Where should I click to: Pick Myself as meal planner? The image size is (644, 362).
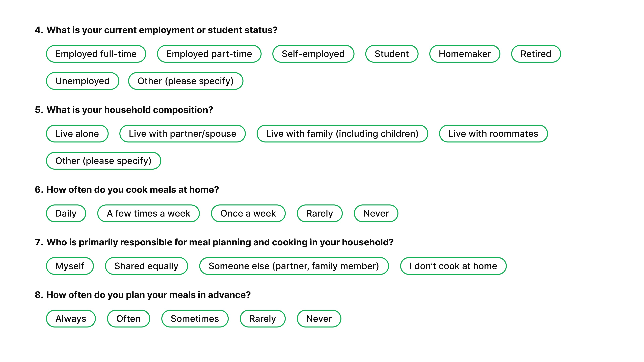[70, 266]
